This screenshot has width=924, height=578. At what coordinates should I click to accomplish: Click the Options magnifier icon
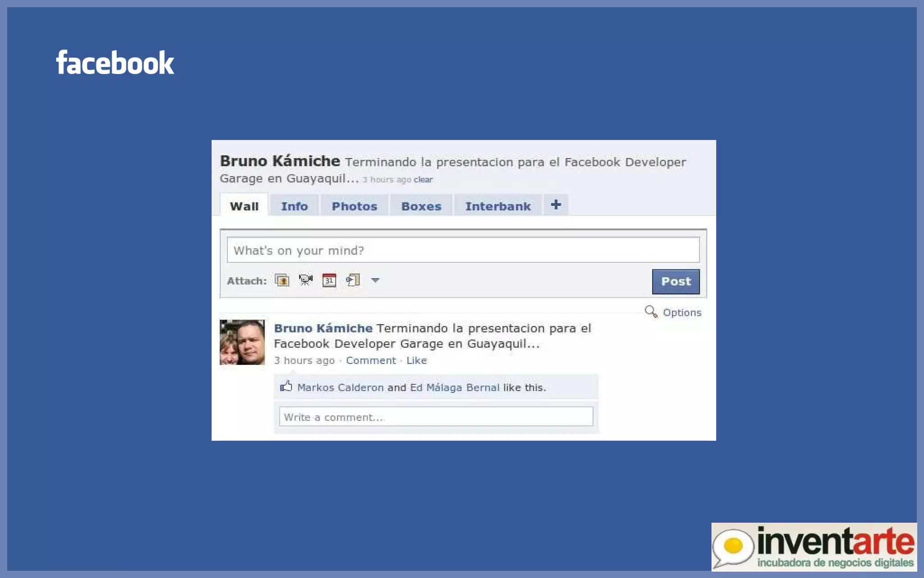coord(651,312)
